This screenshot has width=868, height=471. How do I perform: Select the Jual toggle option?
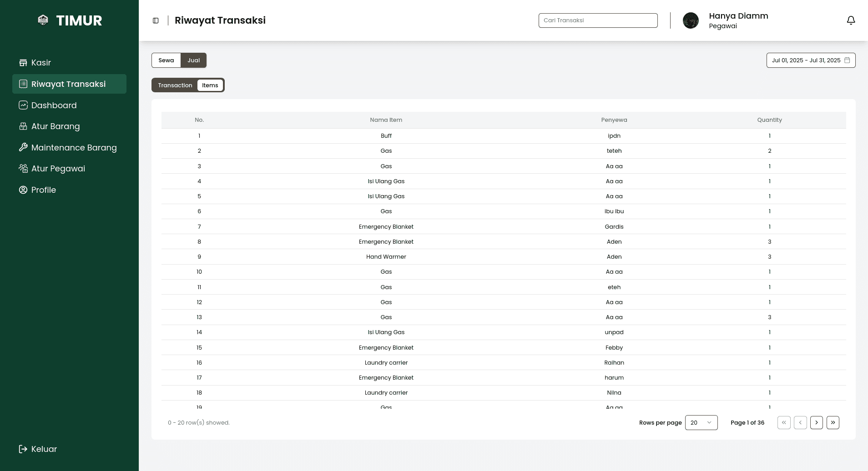coord(194,60)
